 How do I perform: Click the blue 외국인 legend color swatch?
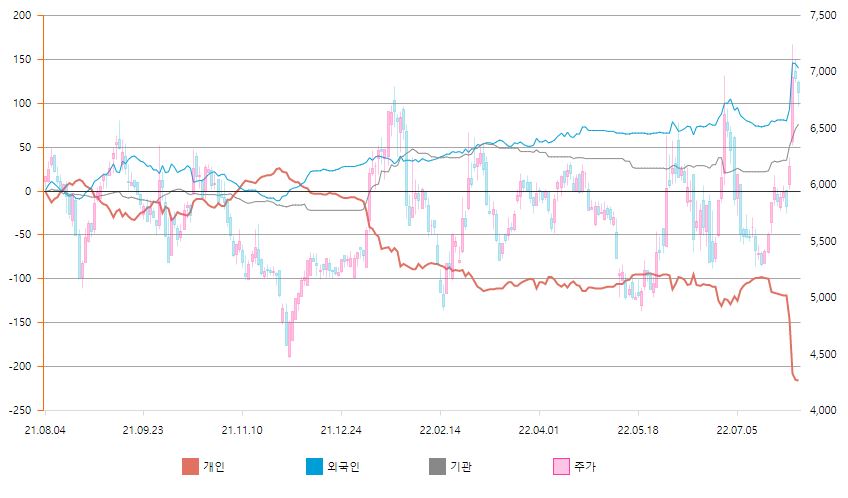[x=314, y=466]
